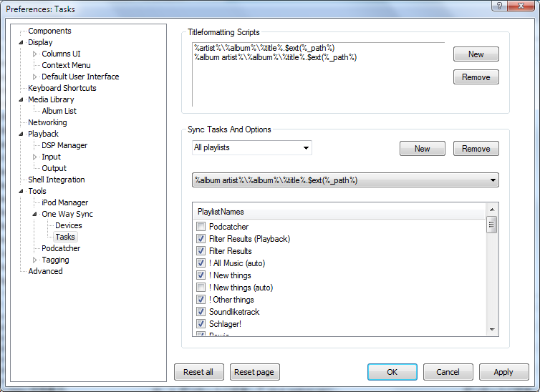Open the All playlists dropdown

point(252,148)
